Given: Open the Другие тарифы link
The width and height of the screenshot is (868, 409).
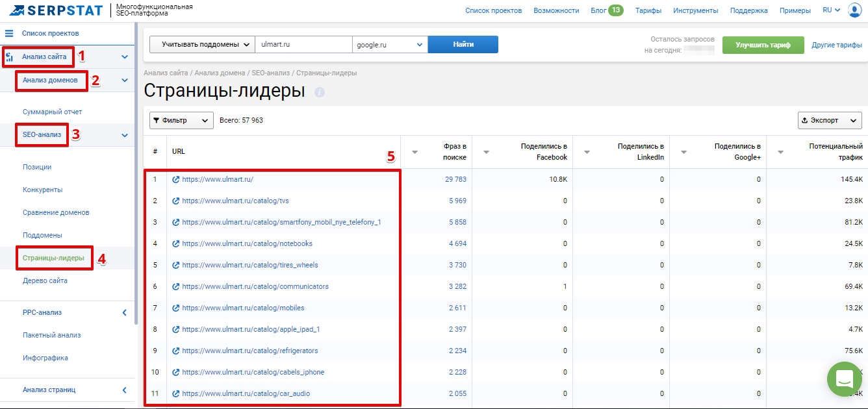Looking at the screenshot, I should [x=837, y=45].
